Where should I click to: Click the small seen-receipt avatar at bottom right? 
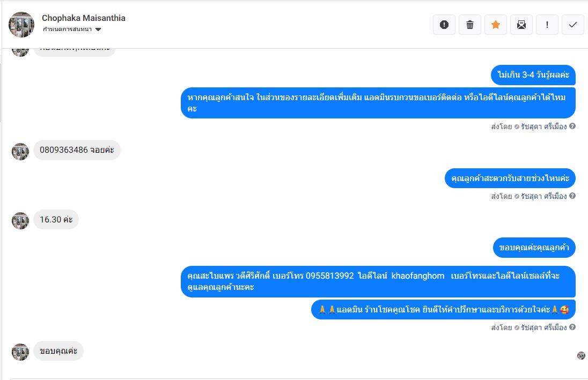pos(581,355)
